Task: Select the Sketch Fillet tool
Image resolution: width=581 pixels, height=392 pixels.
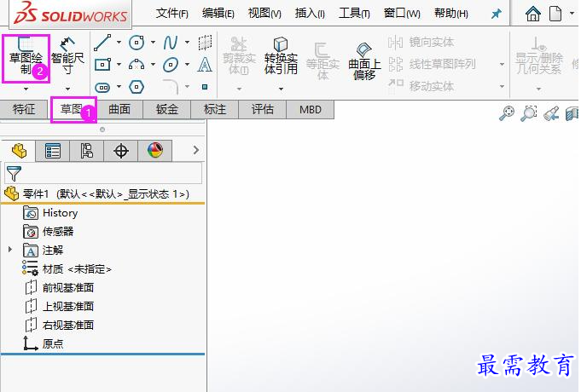Action: click(171, 88)
